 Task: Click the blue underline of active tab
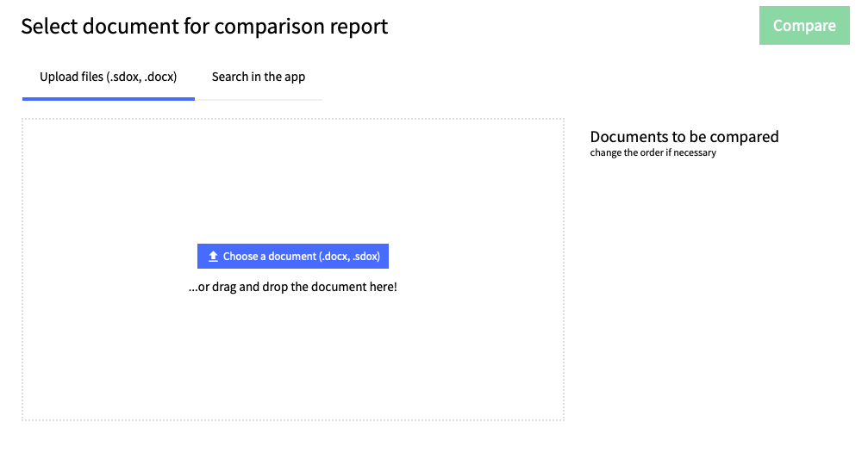click(109, 99)
